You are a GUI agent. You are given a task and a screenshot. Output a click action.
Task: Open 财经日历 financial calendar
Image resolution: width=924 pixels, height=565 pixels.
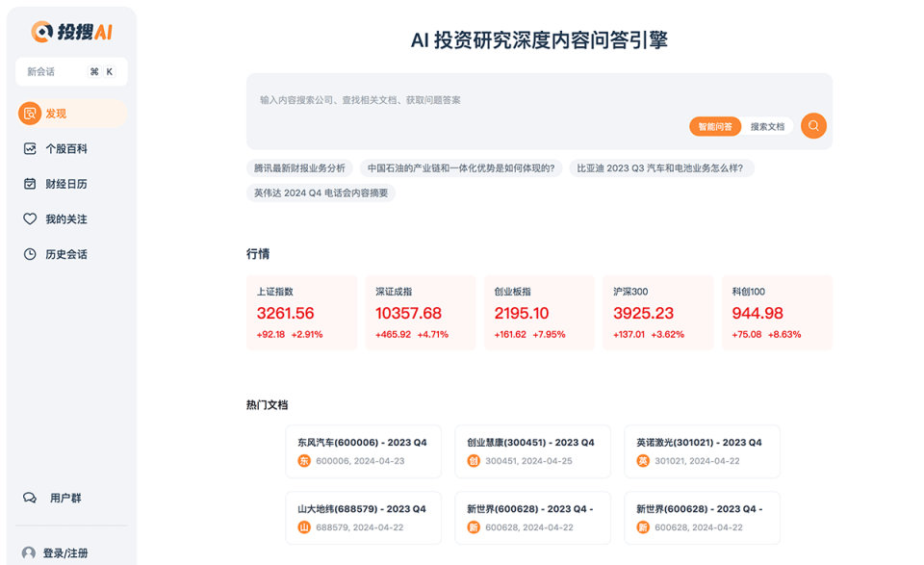tap(66, 184)
